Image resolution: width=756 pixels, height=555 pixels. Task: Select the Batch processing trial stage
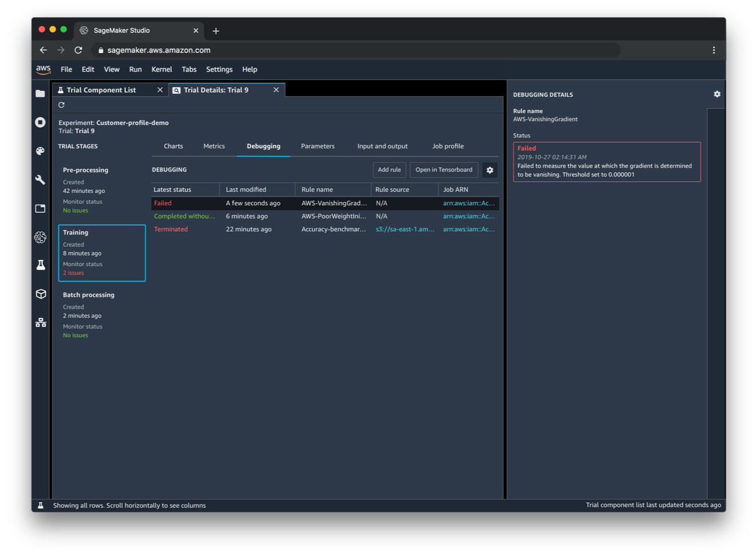pyautogui.click(x=101, y=315)
